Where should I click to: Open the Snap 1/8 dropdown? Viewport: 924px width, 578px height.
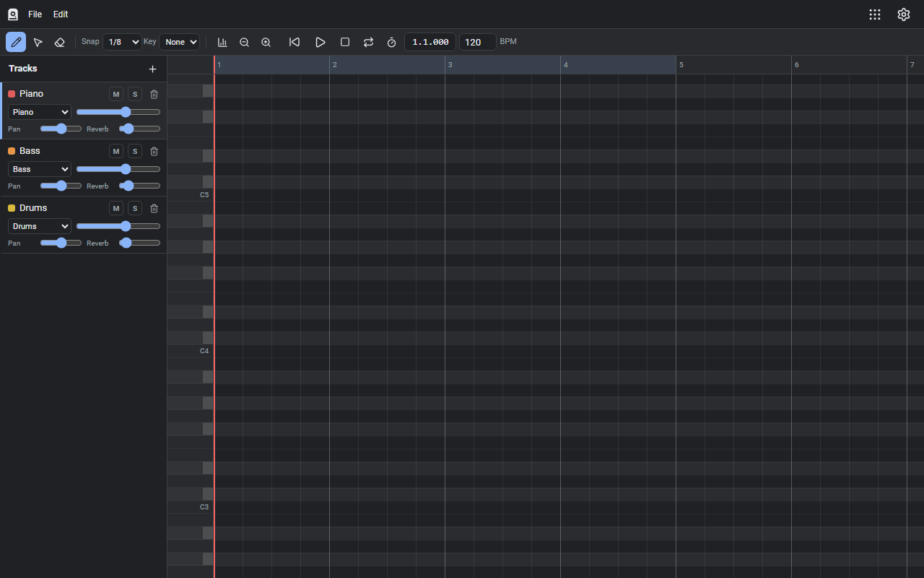click(x=122, y=42)
